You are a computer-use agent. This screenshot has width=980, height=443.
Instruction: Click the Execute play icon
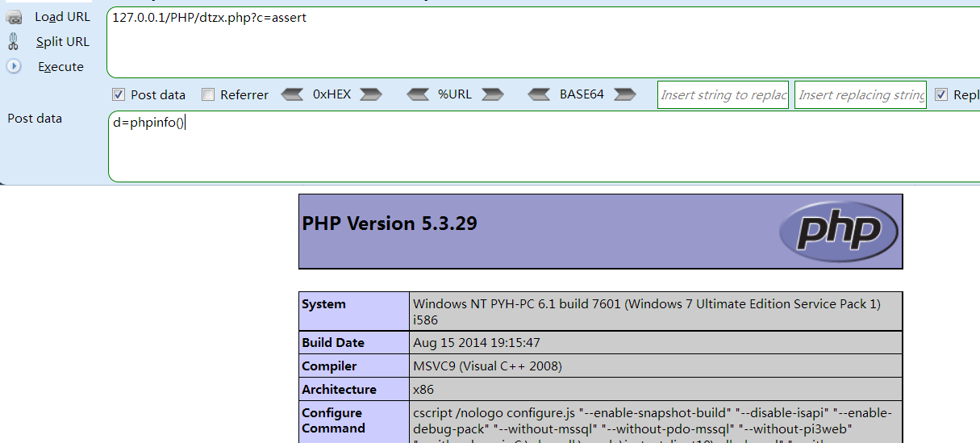click(x=14, y=66)
